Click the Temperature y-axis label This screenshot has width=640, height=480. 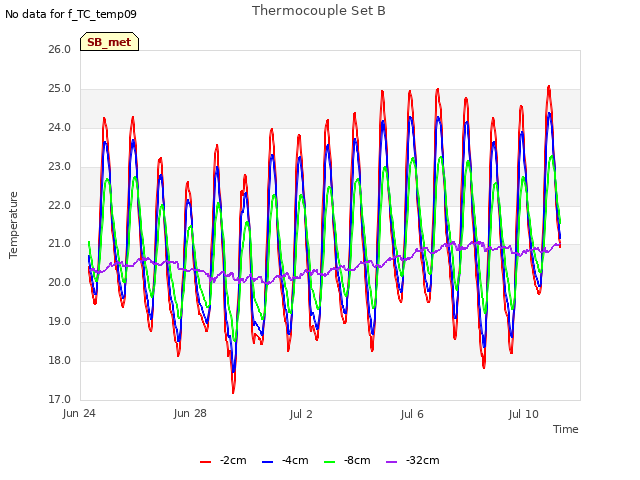tap(13, 225)
